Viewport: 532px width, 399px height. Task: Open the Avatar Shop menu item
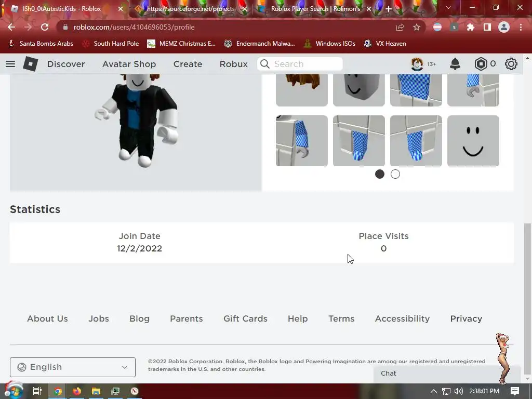[129, 64]
